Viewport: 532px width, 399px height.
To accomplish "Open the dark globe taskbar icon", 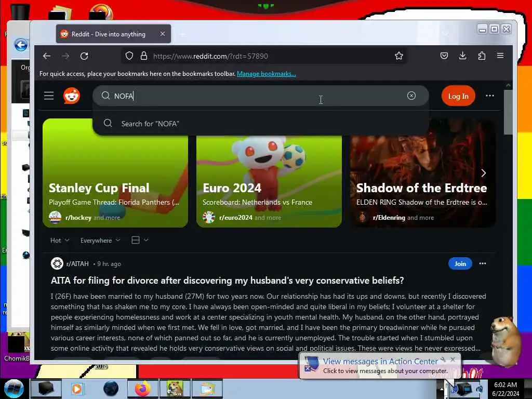I will click(x=111, y=389).
